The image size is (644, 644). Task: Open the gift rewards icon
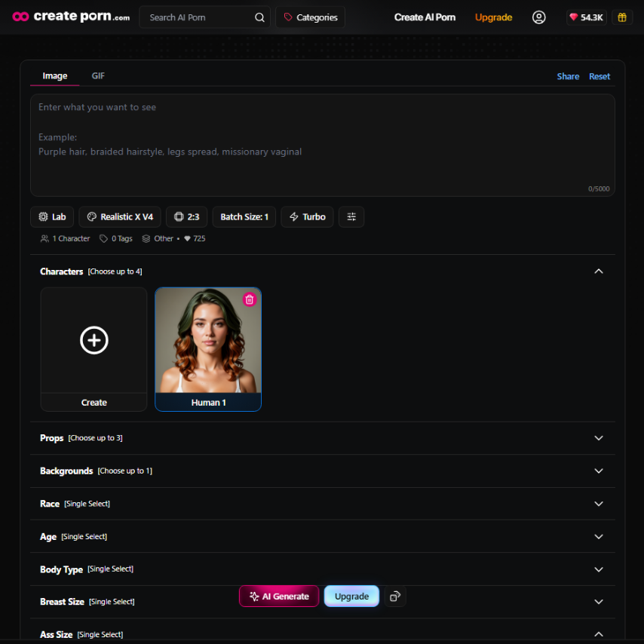[x=622, y=17]
